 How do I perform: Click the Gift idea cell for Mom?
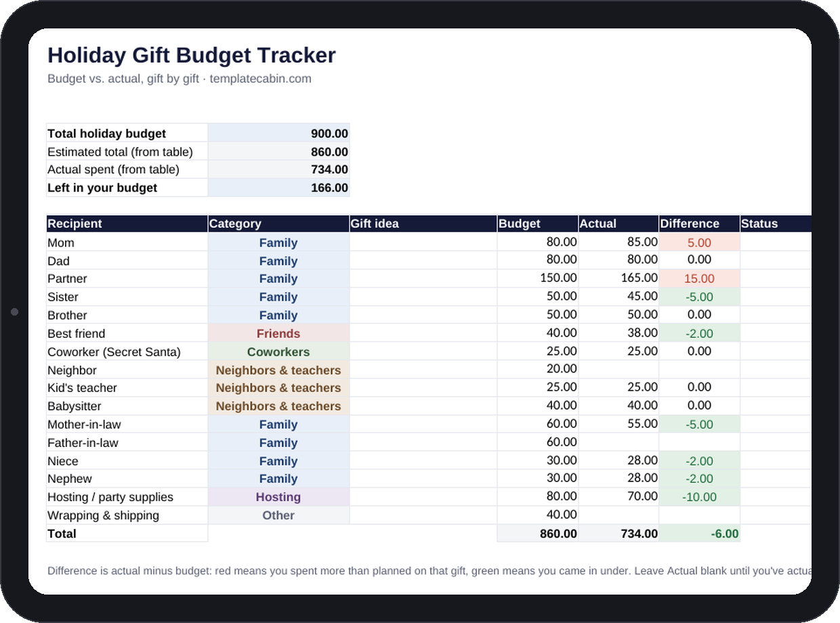(423, 242)
